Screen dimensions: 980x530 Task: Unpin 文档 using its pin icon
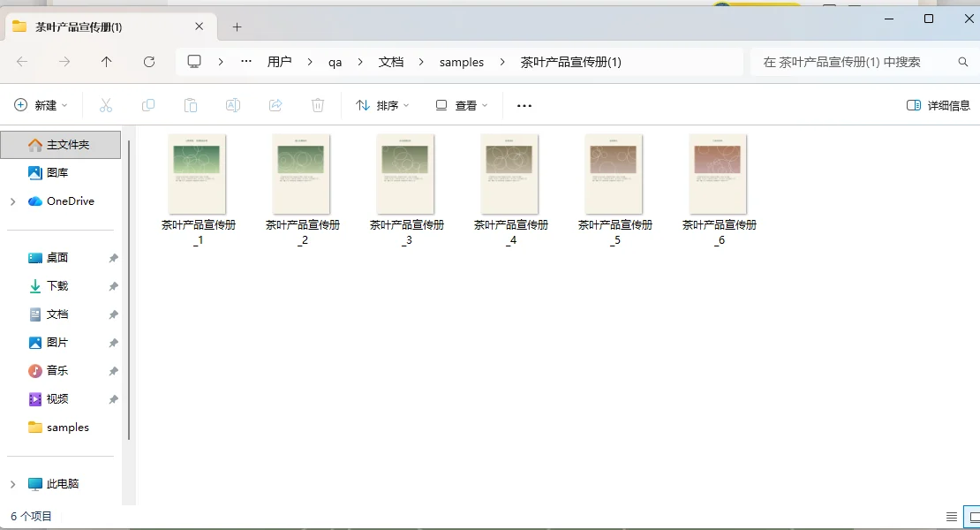click(x=113, y=314)
